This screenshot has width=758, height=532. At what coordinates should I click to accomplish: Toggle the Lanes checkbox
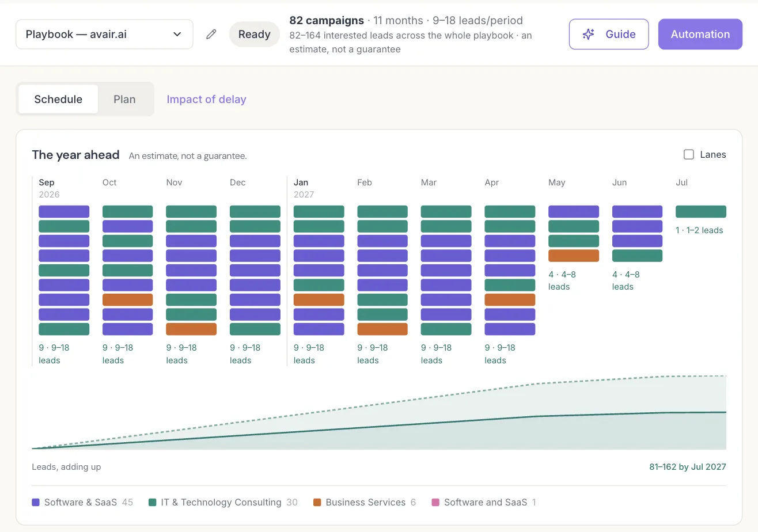[688, 154]
